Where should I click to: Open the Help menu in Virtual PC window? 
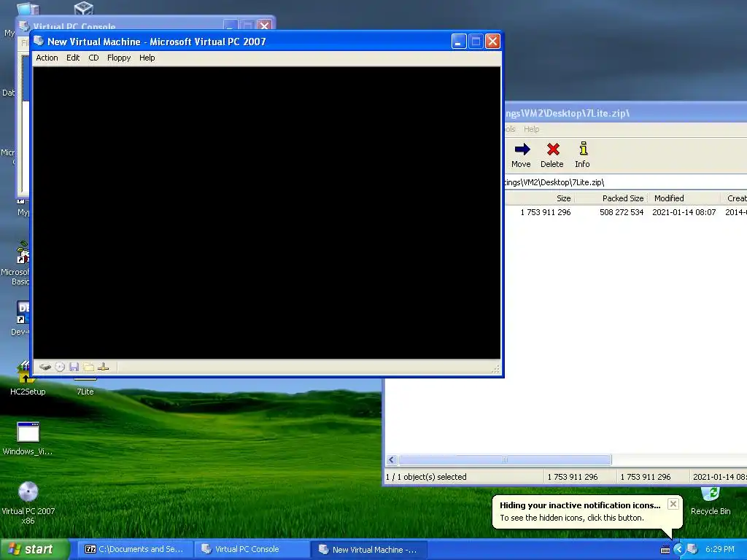(x=147, y=58)
